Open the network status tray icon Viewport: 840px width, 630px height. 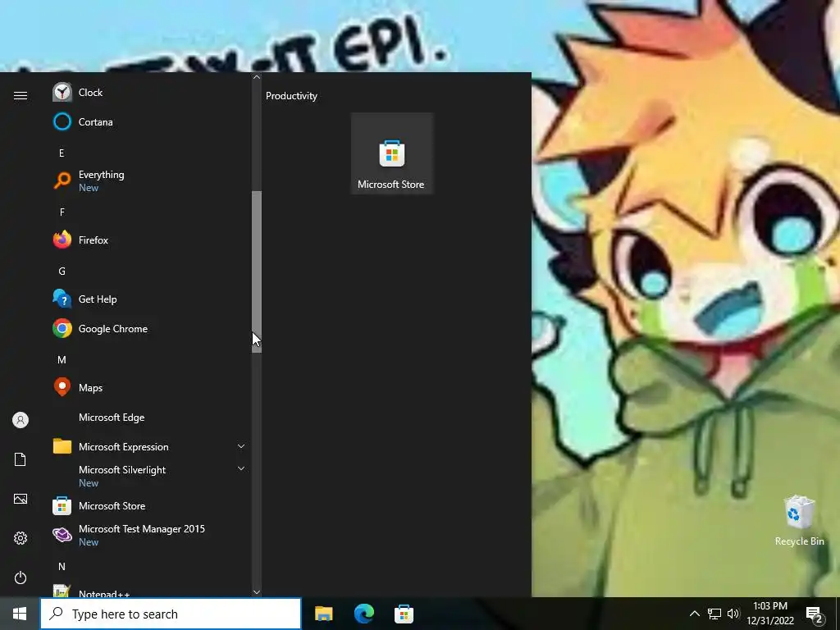click(x=714, y=614)
